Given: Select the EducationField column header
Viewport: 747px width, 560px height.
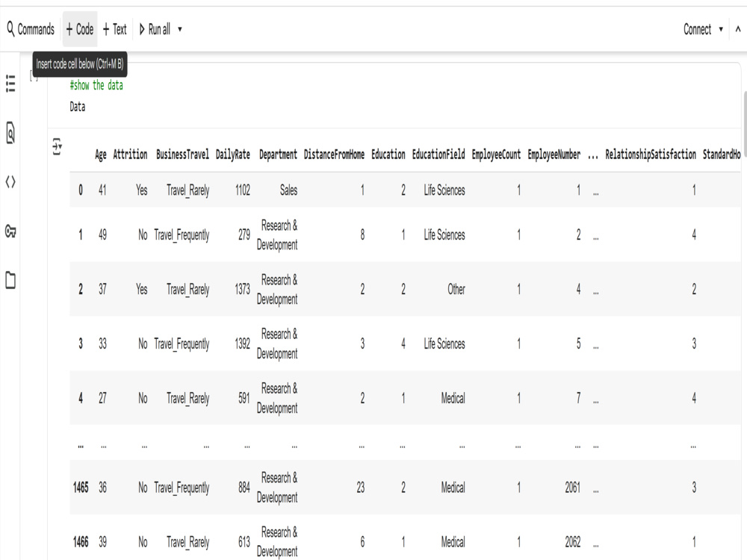Looking at the screenshot, I should click(438, 155).
